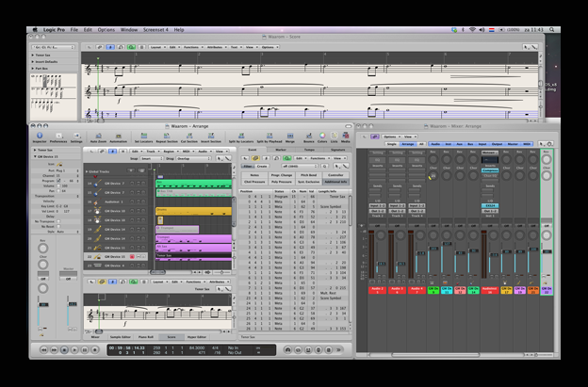The image size is (588, 387).
Task: Open the Screenset 4 menu
Action: (x=155, y=29)
